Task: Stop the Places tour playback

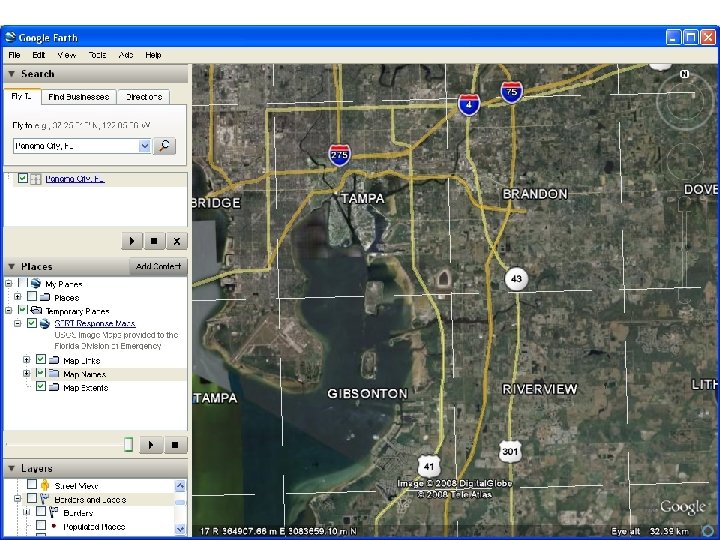Action: (x=174, y=444)
